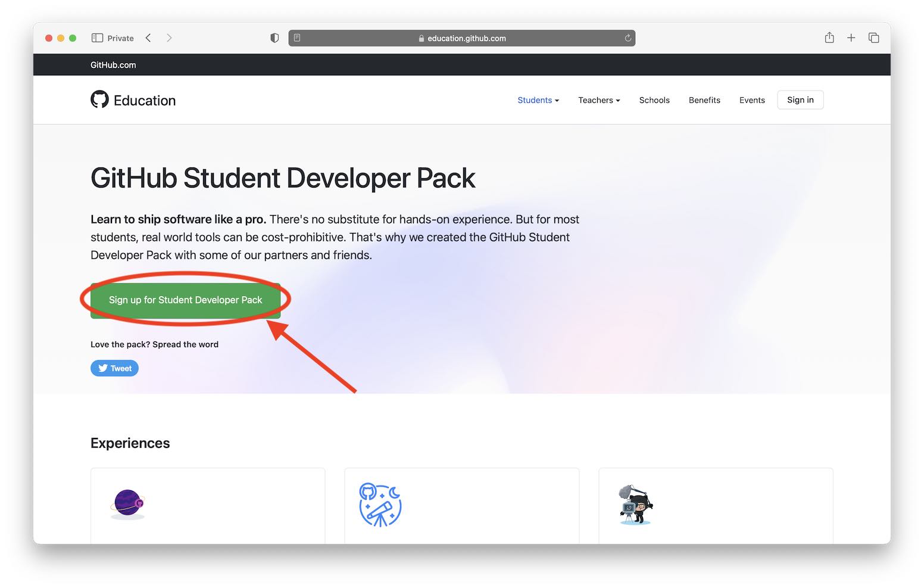Click the privacy shield icon

tap(274, 38)
